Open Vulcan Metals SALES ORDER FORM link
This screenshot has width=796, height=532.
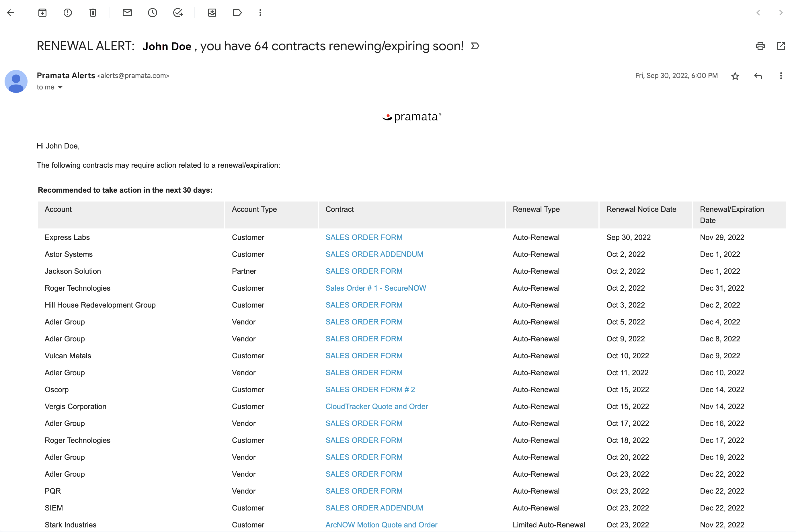364,356
